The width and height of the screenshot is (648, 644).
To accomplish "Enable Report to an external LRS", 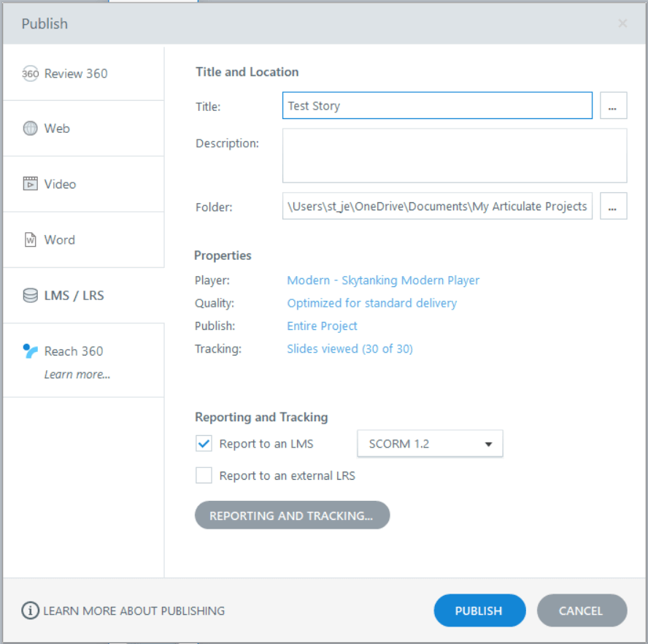I will 204,475.
